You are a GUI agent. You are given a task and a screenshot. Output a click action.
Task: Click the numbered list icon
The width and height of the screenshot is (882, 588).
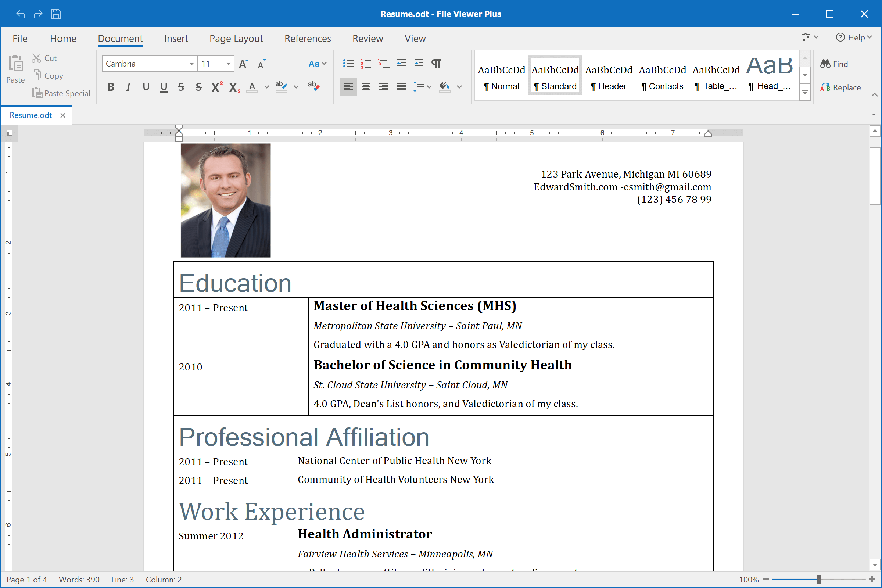click(365, 64)
